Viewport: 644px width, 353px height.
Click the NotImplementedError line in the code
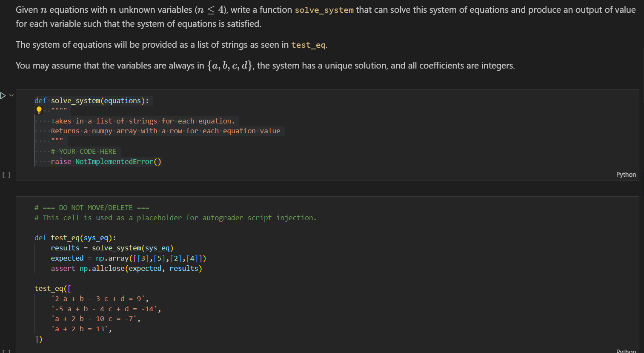pyautogui.click(x=106, y=161)
